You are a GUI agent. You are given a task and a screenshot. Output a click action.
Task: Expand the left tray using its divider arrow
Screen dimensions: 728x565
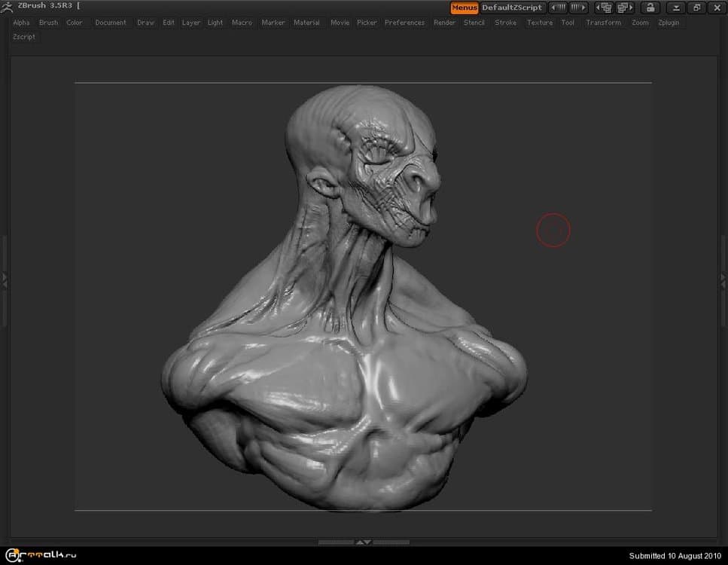[5, 279]
